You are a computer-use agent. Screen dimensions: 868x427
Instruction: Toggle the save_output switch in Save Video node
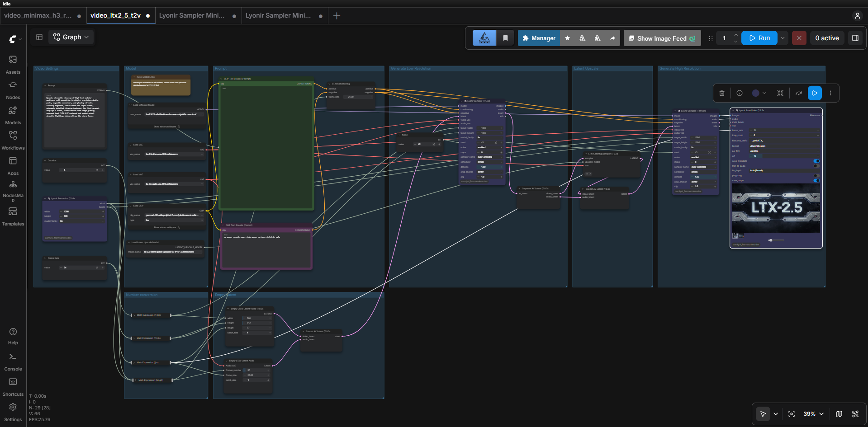coord(816,180)
